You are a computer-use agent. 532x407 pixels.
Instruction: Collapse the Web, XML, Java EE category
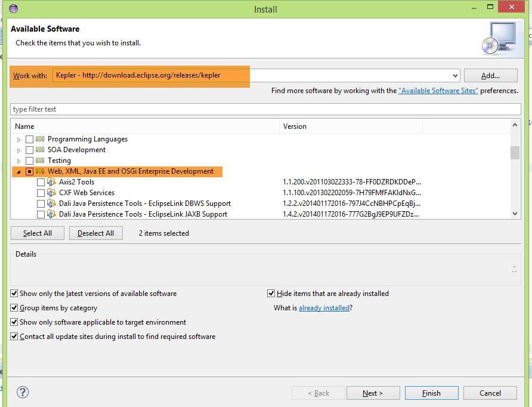pyautogui.click(x=19, y=171)
